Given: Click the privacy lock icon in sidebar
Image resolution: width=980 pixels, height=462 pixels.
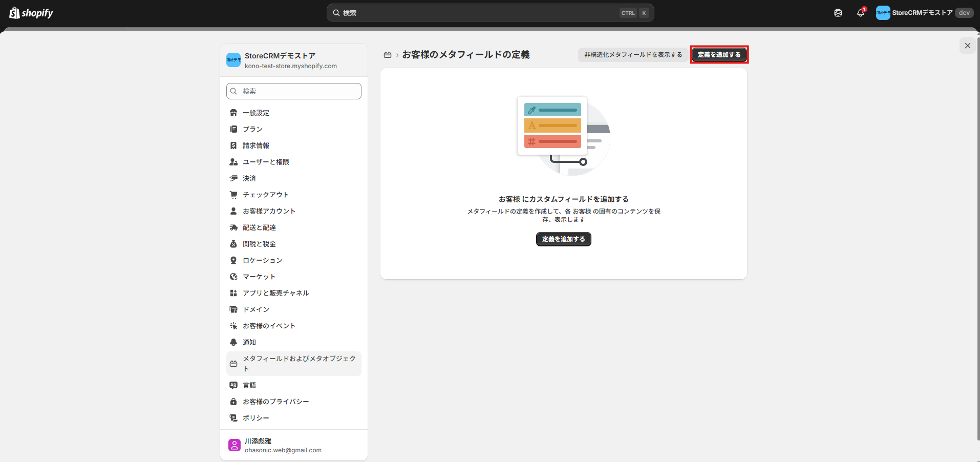Looking at the screenshot, I should pyautogui.click(x=233, y=402).
